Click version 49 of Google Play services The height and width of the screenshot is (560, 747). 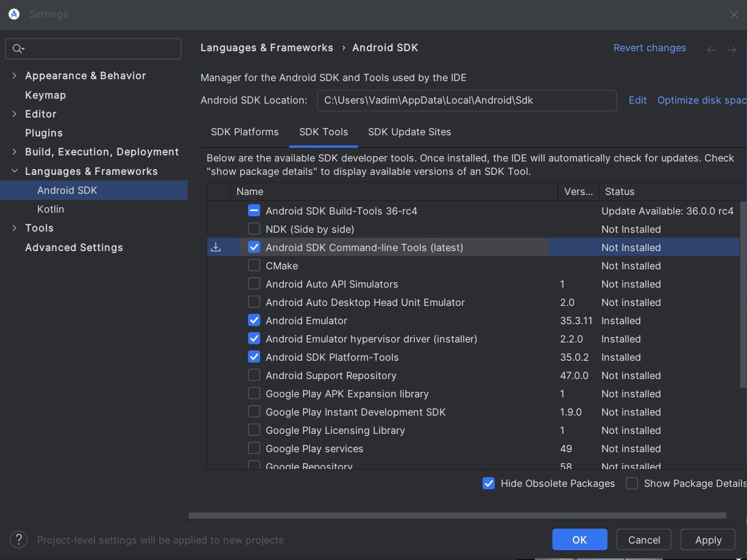point(566,448)
